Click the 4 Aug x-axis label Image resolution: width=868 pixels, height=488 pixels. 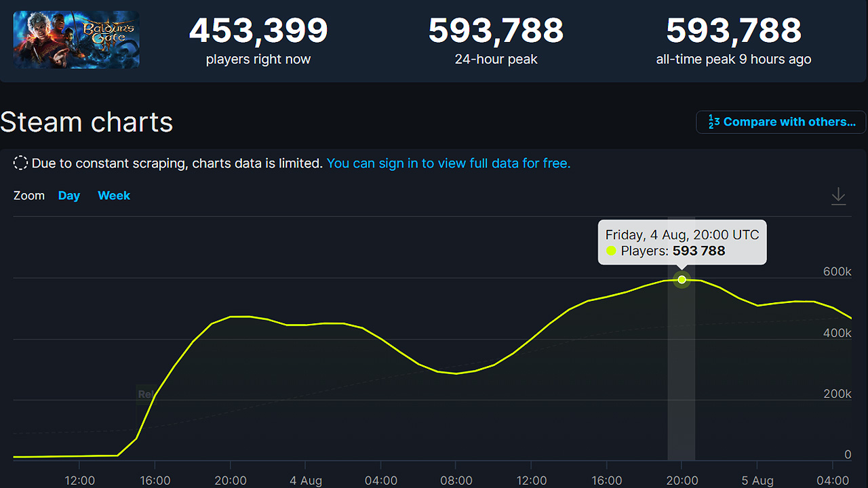point(306,480)
